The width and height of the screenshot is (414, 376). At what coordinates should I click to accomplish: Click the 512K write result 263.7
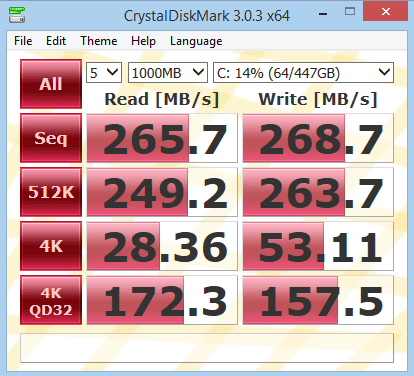318,192
